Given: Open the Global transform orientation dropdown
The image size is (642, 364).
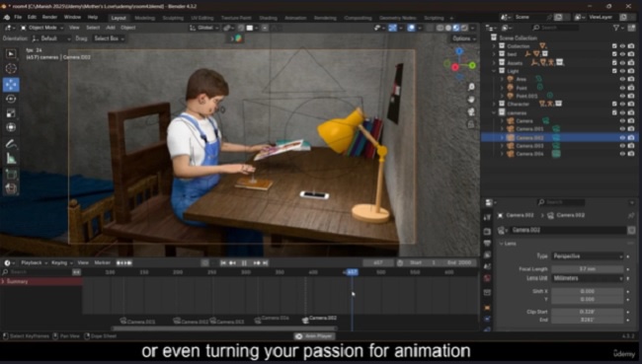Looking at the screenshot, I should coord(203,28).
